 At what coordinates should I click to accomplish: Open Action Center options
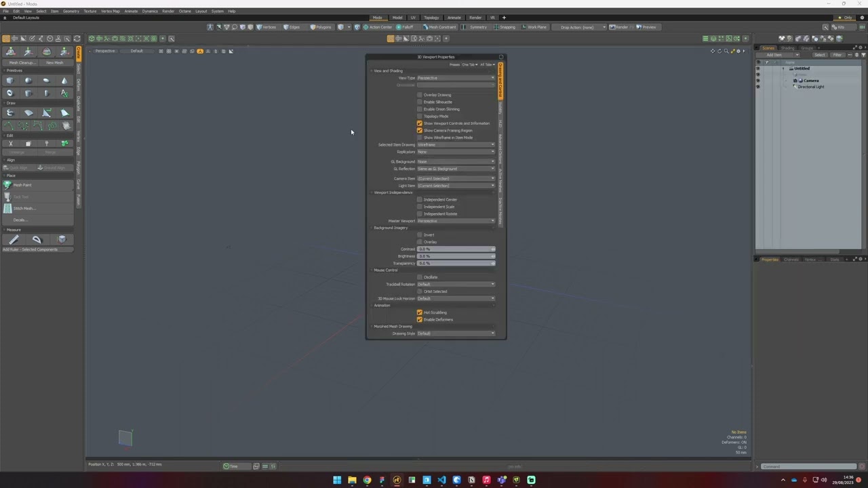[x=378, y=27]
